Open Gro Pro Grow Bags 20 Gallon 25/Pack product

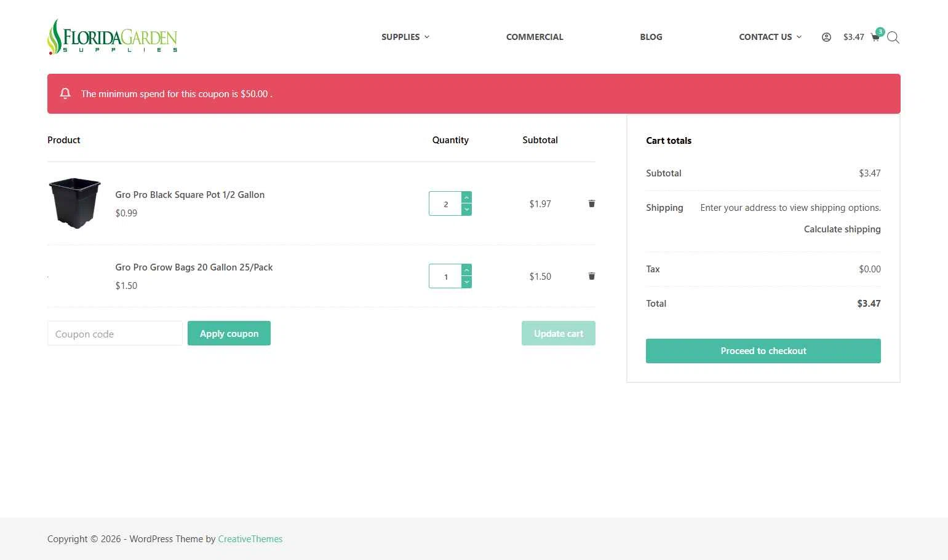194,267
